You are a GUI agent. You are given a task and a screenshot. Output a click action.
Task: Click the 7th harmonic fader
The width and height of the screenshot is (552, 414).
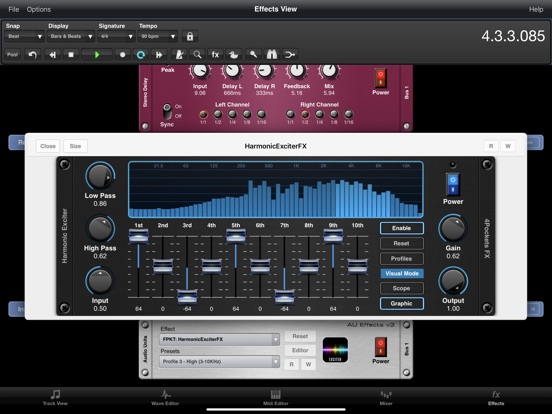[284, 297]
